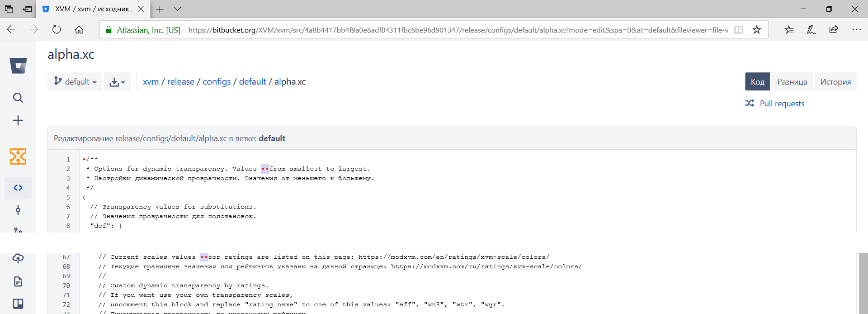
Task: Select the Source code icon in sidebar
Action: tap(18, 188)
